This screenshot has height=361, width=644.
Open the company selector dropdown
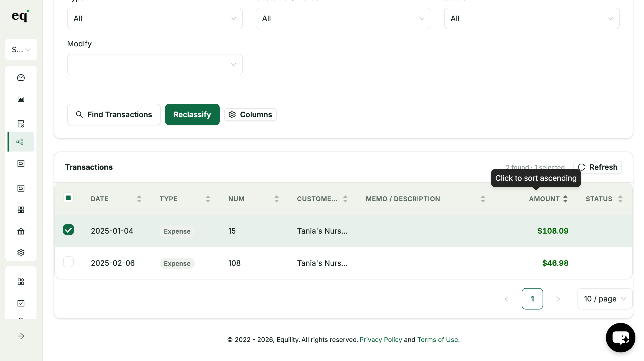(x=21, y=50)
